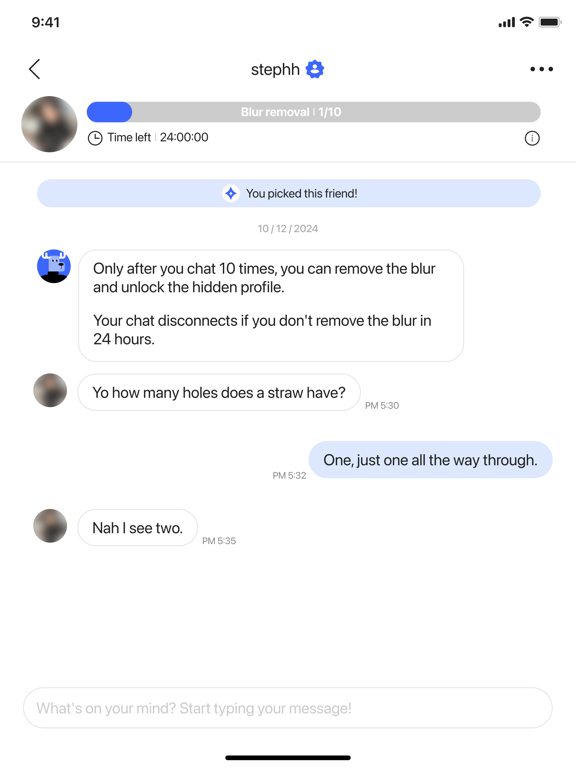Tap the Wi-Fi status icon
576x768 pixels.
pyautogui.click(x=527, y=22)
